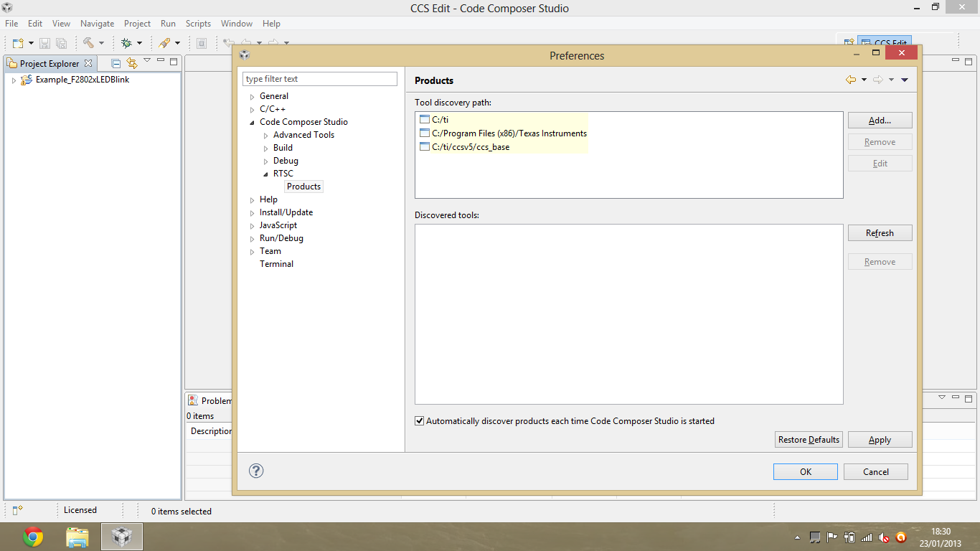Click the flashlight Search icon

point(164,44)
